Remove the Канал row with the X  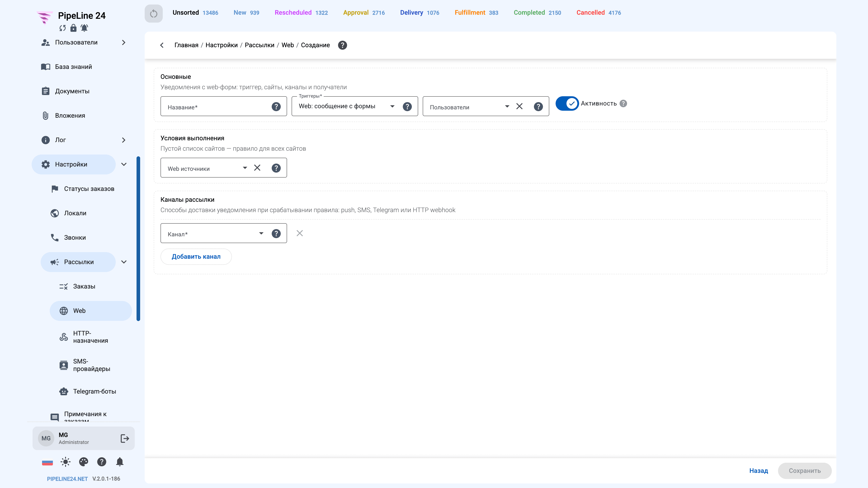coord(300,233)
